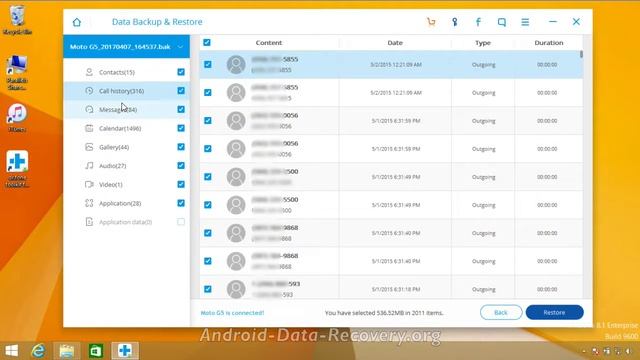Open the shopping cart icon
This screenshot has width=640, height=360.
click(431, 22)
